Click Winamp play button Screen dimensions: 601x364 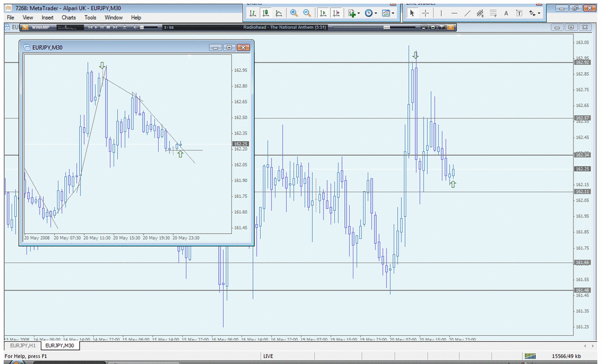96,27
